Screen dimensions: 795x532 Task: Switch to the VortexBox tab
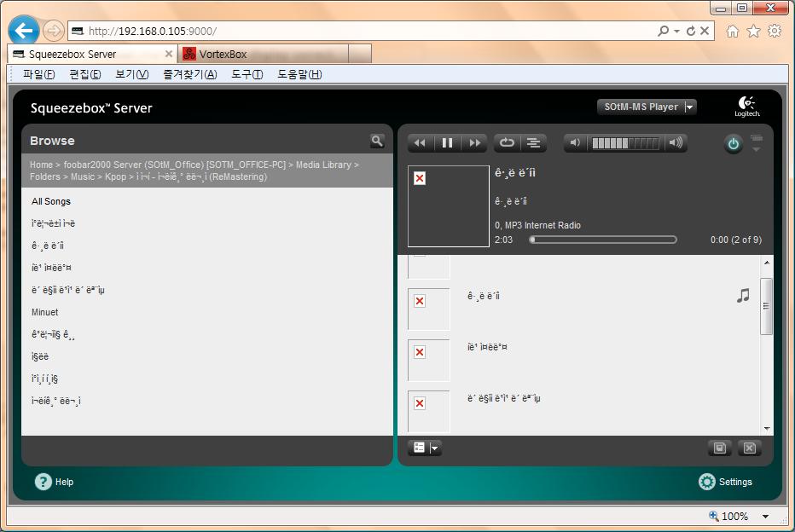pyautogui.click(x=256, y=54)
